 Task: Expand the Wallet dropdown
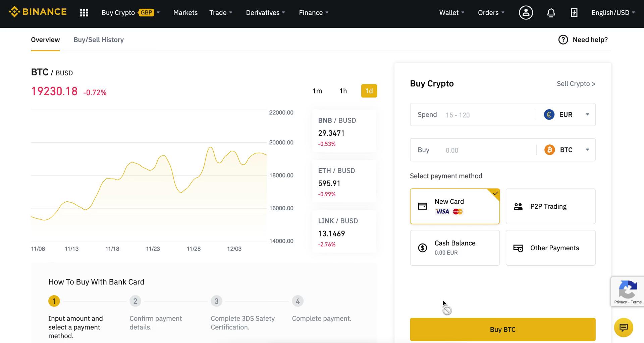[452, 13]
